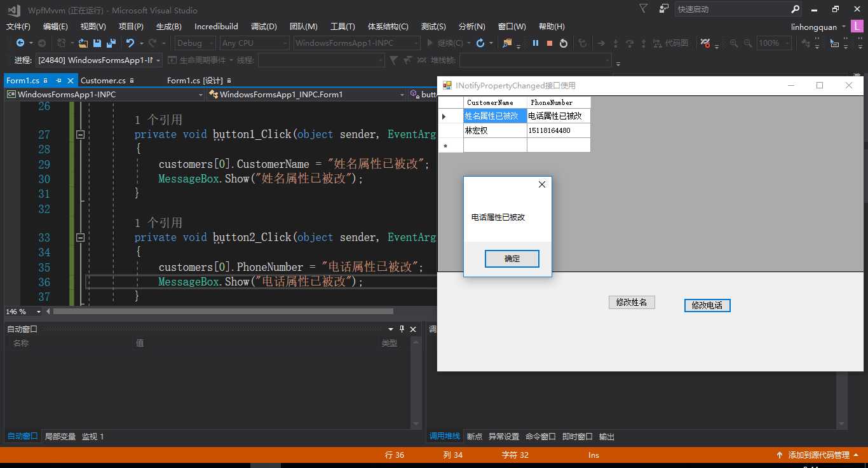This screenshot has height=468, width=868.
Task: Click the blue Refresh icon next to 继续
Action: 480,43
